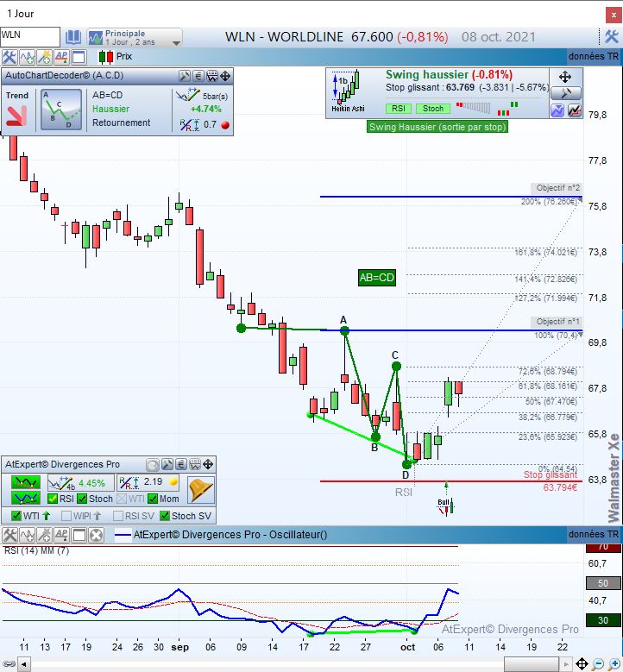
Task: Click blue chart icon in swing panel
Action: [557, 110]
